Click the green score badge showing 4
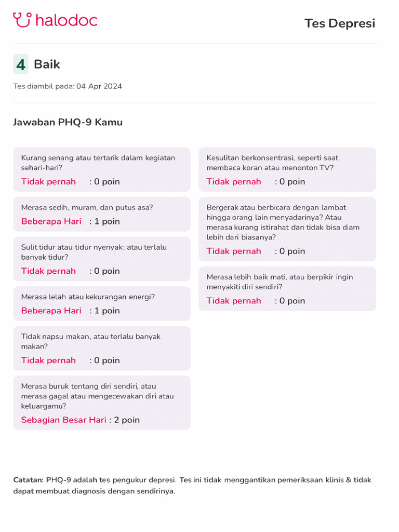Viewport: 399px width, 532px height. [x=21, y=64]
